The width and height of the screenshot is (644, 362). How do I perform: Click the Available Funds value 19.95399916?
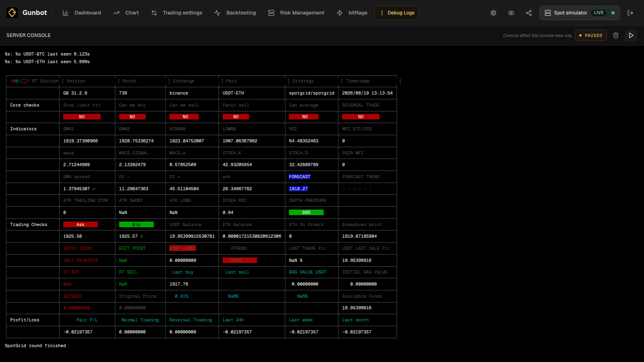pos(357,308)
